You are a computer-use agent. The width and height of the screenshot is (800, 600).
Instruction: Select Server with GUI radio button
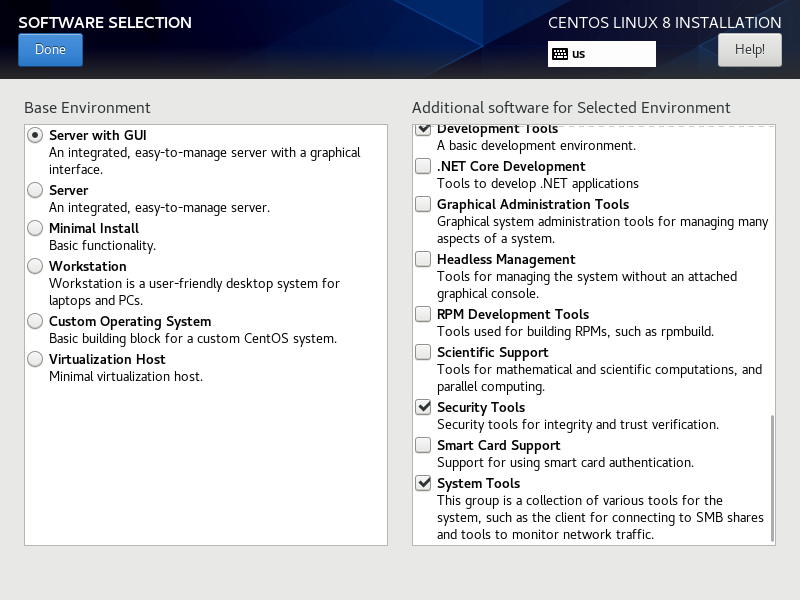coord(35,135)
